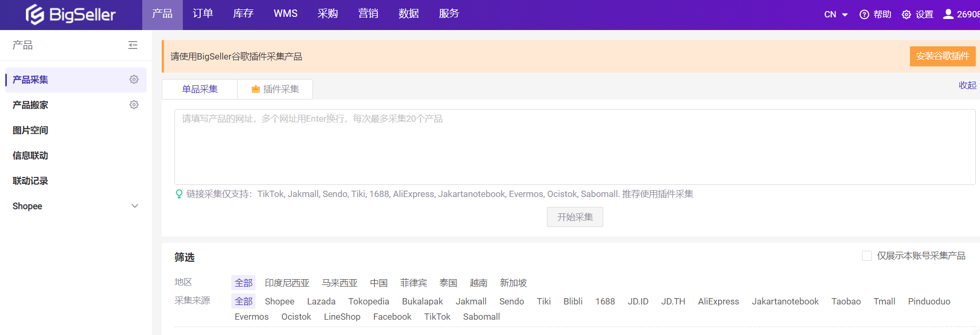Filter source by Jakartanotebook
Viewport: 980px width, 335px height.
pyautogui.click(x=785, y=301)
